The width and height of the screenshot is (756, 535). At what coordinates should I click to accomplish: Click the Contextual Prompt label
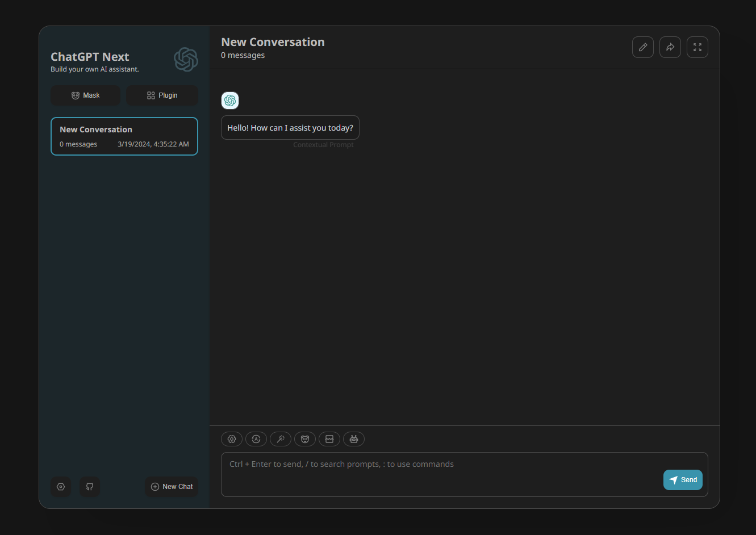click(323, 145)
